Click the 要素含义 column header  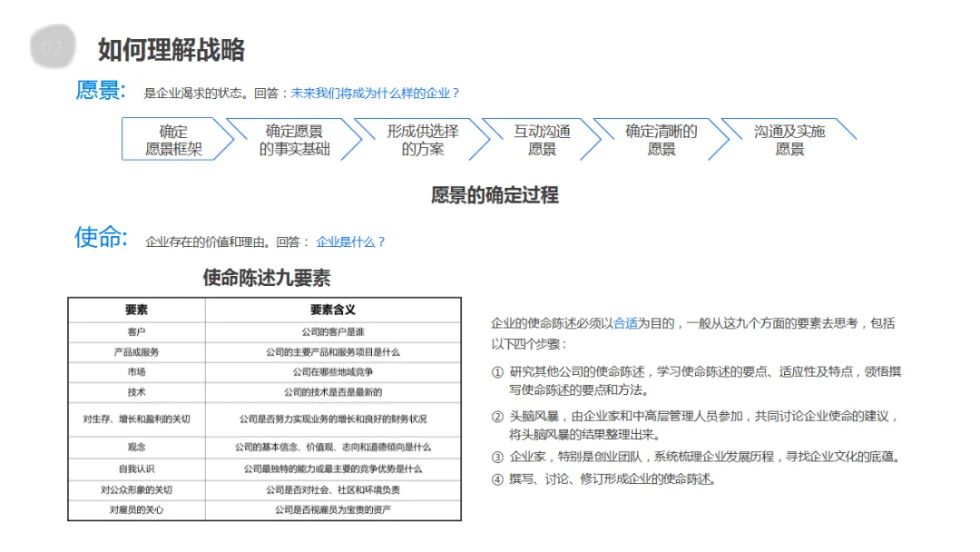333,310
